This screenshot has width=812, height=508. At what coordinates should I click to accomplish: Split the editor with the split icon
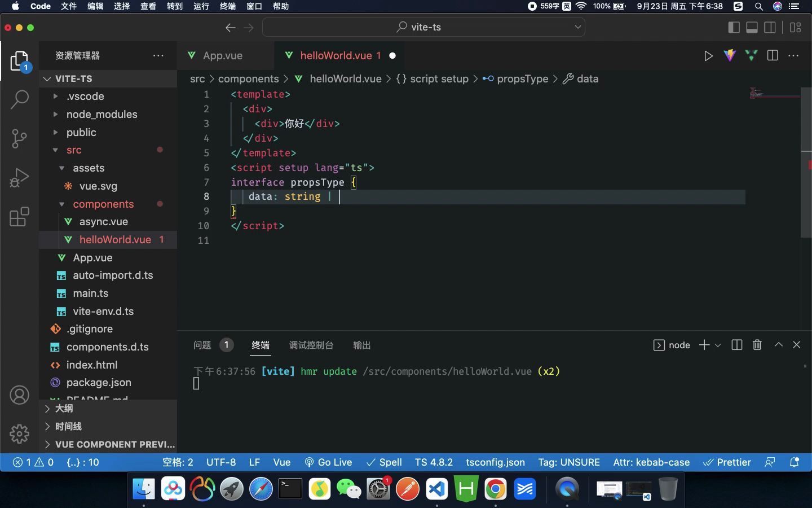coord(772,56)
